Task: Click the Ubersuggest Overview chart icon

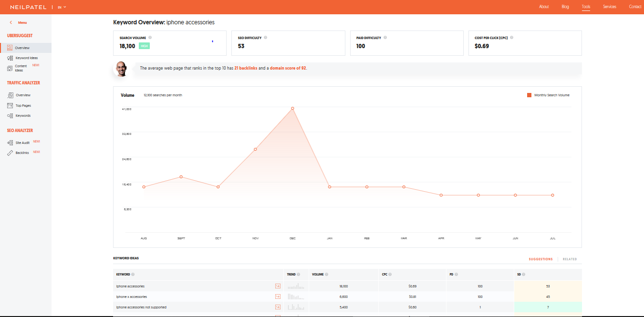Action: [10, 48]
